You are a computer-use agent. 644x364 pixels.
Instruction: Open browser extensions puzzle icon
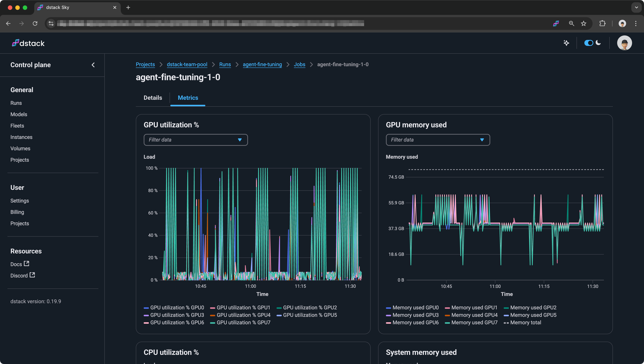(x=602, y=23)
